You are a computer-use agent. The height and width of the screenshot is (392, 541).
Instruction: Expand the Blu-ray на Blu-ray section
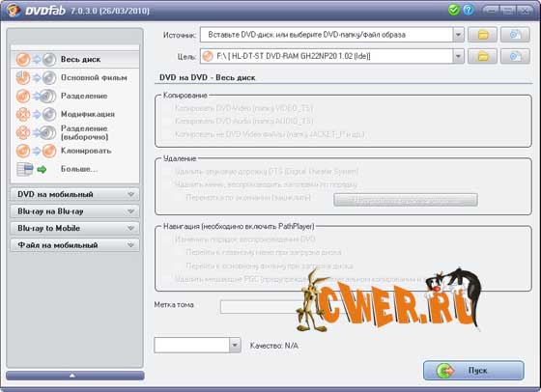75,211
